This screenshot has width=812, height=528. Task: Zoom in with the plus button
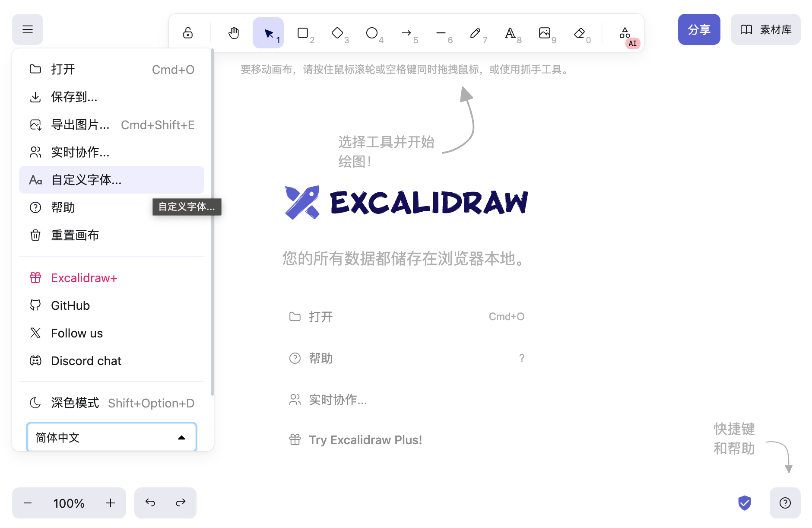[x=111, y=503]
